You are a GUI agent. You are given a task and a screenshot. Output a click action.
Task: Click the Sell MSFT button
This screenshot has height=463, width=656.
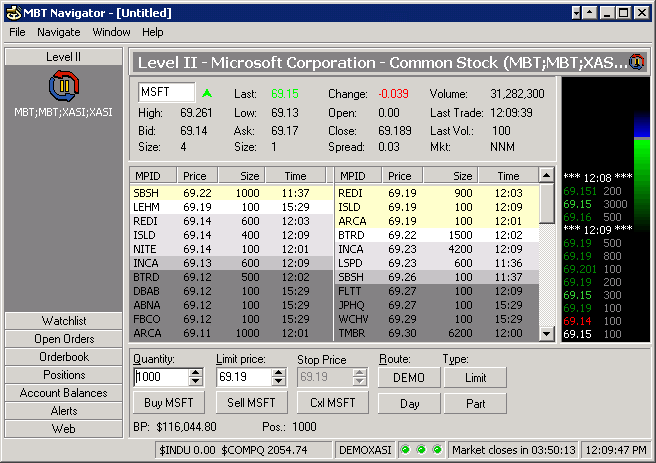(x=251, y=403)
